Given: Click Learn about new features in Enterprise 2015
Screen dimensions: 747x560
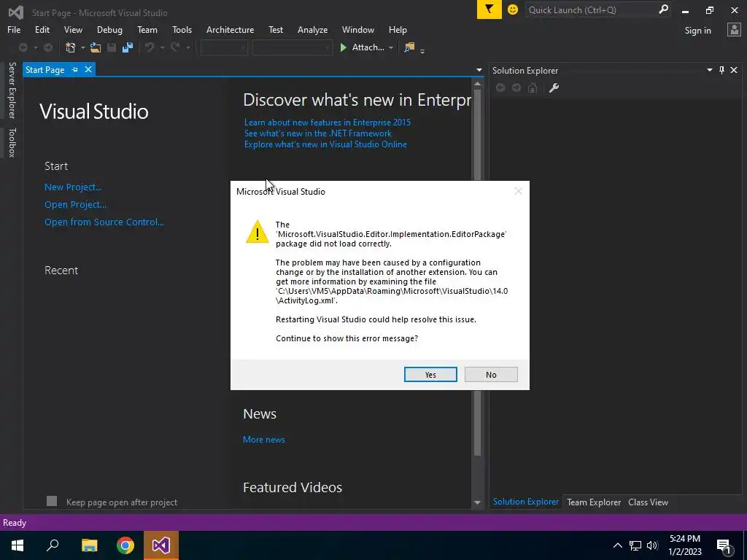Looking at the screenshot, I should pos(328,122).
